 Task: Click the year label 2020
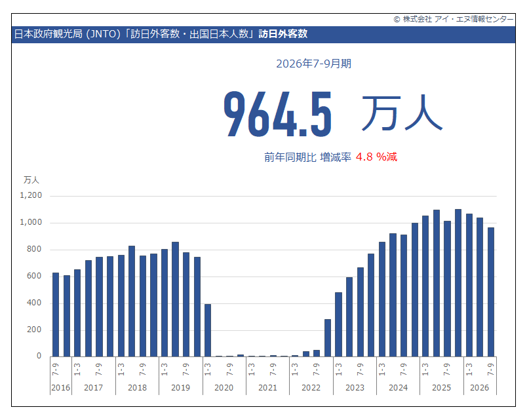[x=224, y=388]
